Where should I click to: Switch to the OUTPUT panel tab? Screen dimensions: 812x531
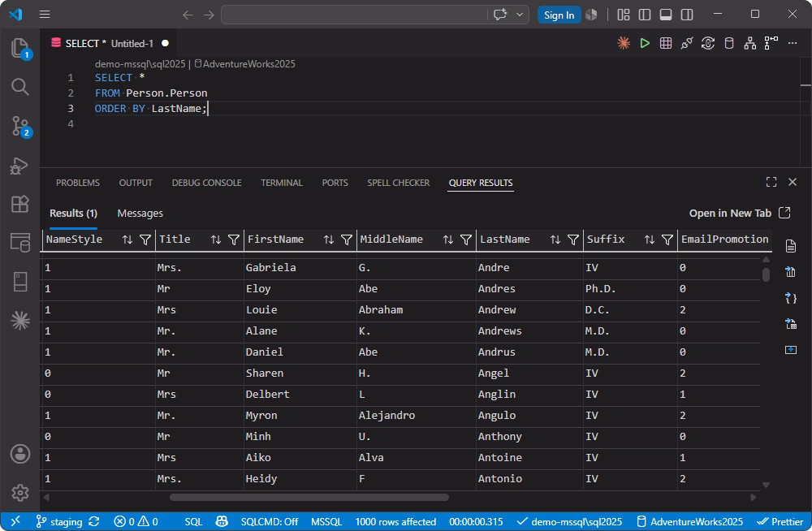(x=136, y=183)
